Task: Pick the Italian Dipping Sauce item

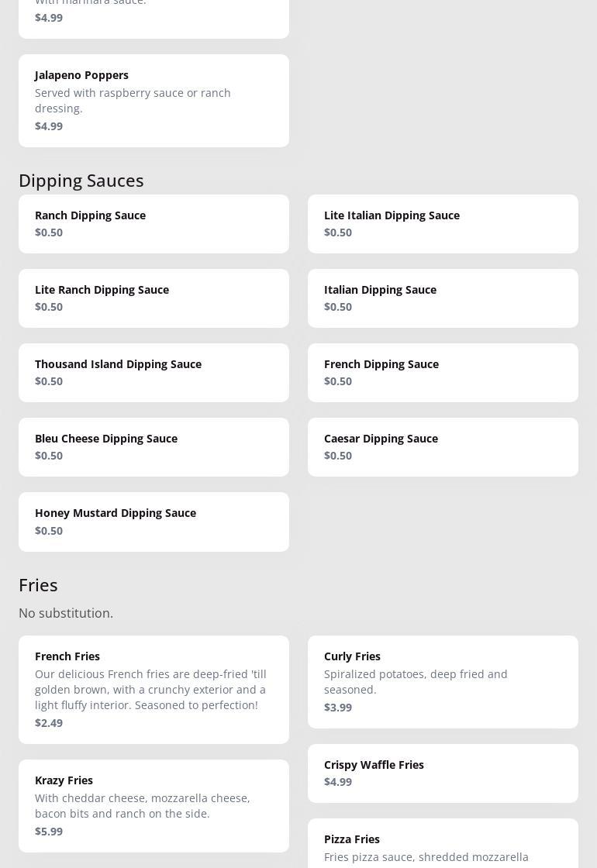Action: tap(443, 298)
